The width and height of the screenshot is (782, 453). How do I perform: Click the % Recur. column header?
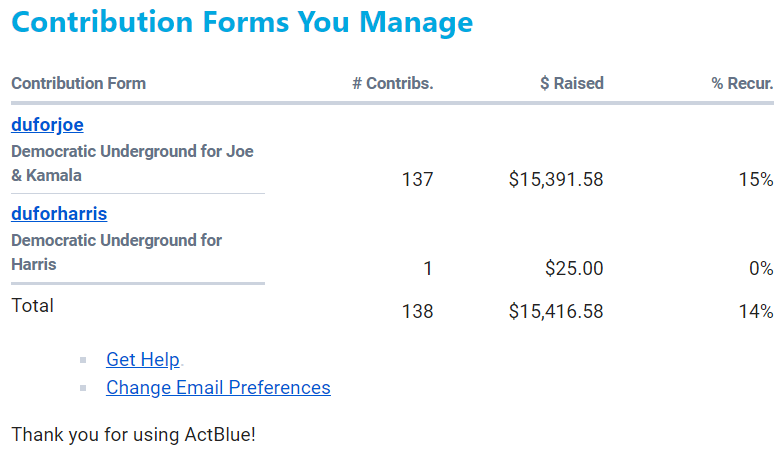click(742, 83)
